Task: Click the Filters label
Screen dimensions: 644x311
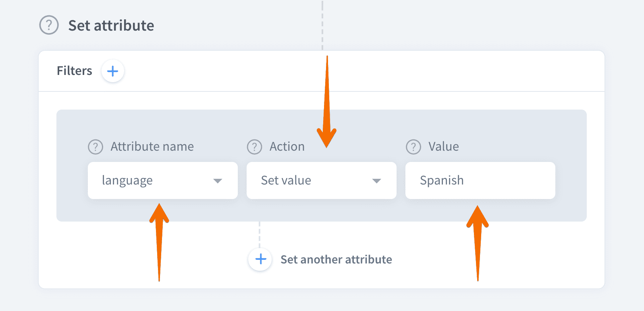Action: pyautogui.click(x=75, y=71)
